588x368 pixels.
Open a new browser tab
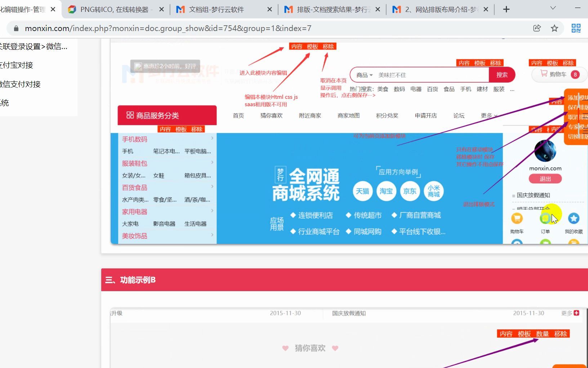point(506,9)
